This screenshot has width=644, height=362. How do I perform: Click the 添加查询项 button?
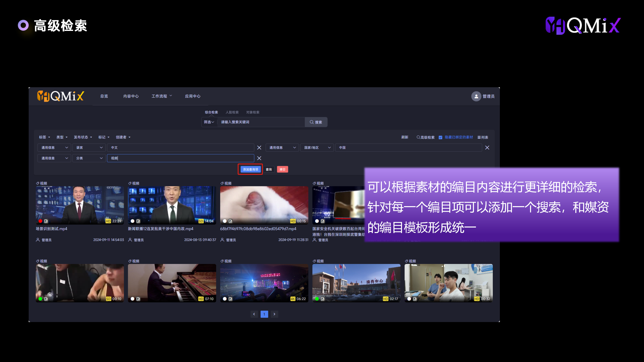point(250,169)
